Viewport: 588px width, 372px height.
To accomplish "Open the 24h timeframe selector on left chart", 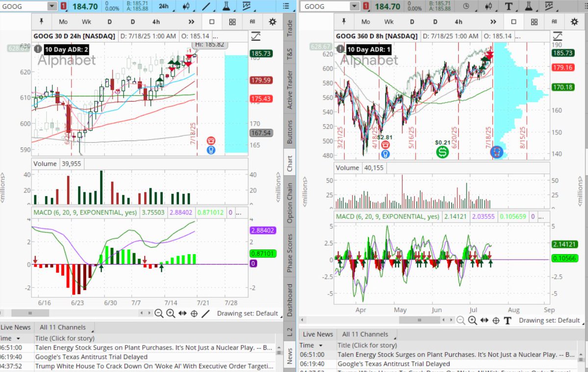I will pos(163,6).
